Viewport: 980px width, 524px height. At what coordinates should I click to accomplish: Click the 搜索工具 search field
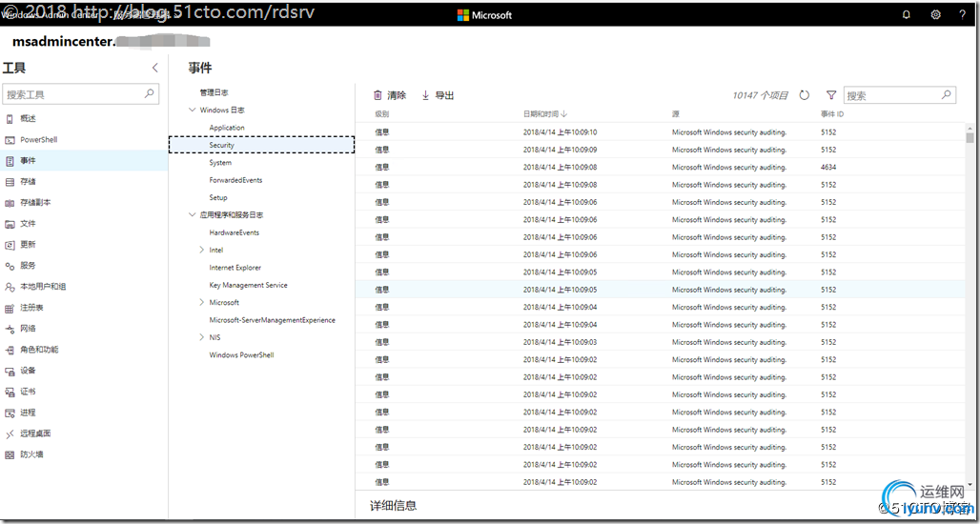click(74, 94)
